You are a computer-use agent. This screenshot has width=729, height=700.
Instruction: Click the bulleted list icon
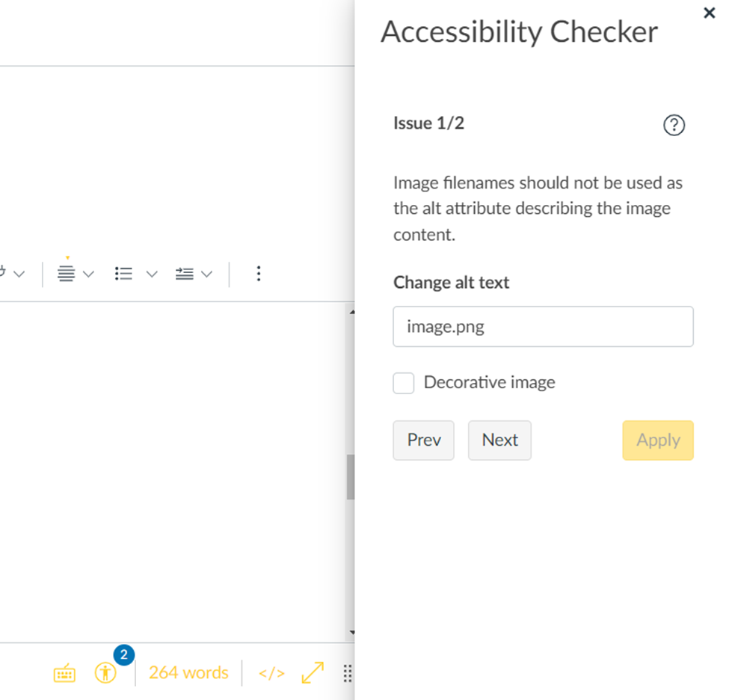pyautogui.click(x=123, y=274)
